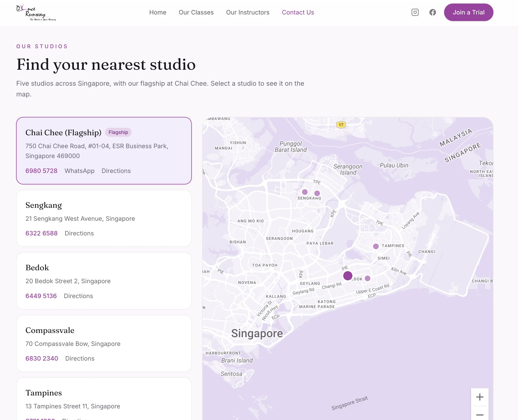Select the Bedok studio card
This screenshot has width=518, height=420.
point(104,281)
